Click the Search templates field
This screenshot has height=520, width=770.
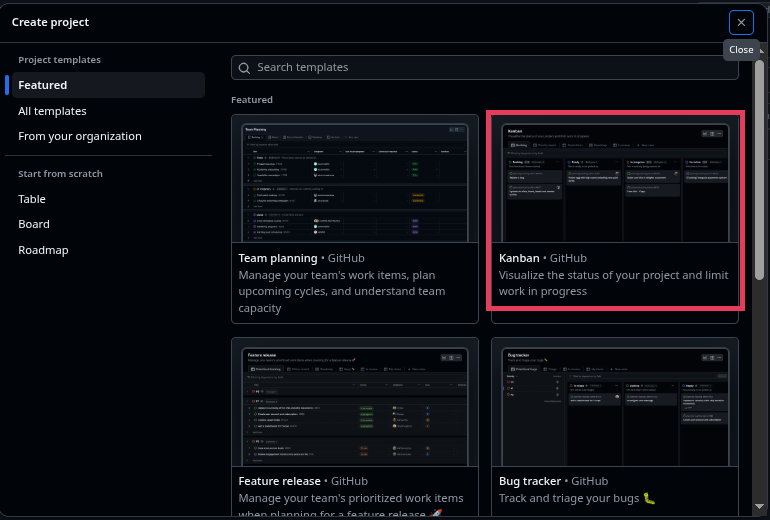pyautogui.click(x=485, y=67)
